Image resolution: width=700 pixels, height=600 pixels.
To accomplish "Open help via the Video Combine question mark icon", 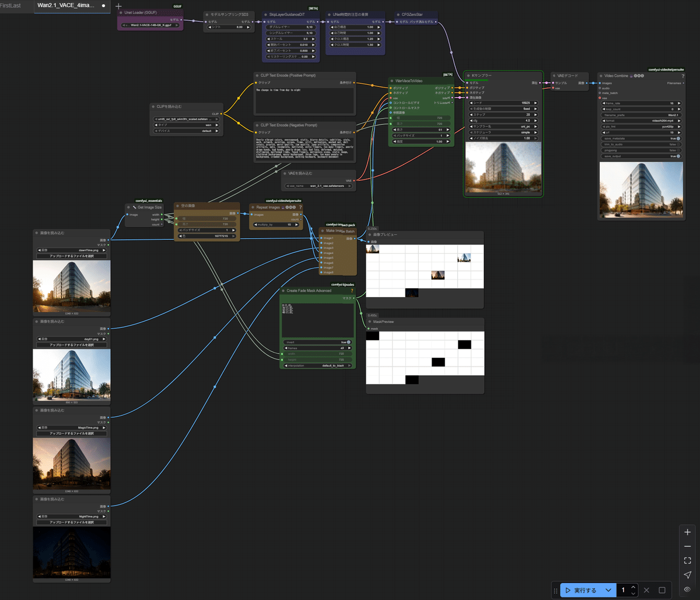I will 682,76.
